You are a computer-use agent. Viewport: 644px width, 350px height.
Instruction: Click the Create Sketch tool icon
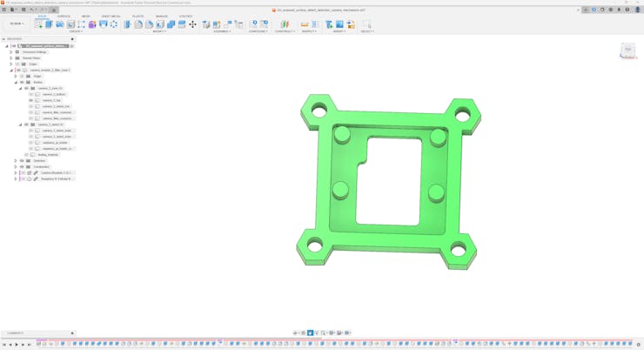39,24
